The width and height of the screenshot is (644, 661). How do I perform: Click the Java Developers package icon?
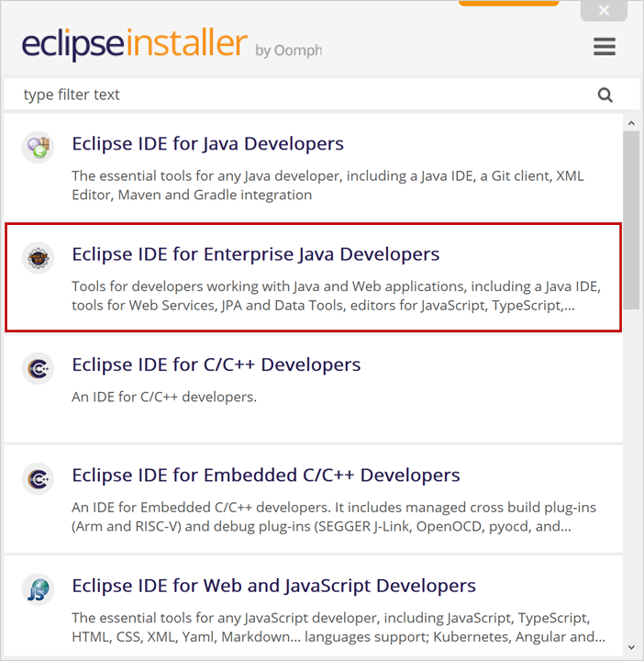[x=38, y=147]
